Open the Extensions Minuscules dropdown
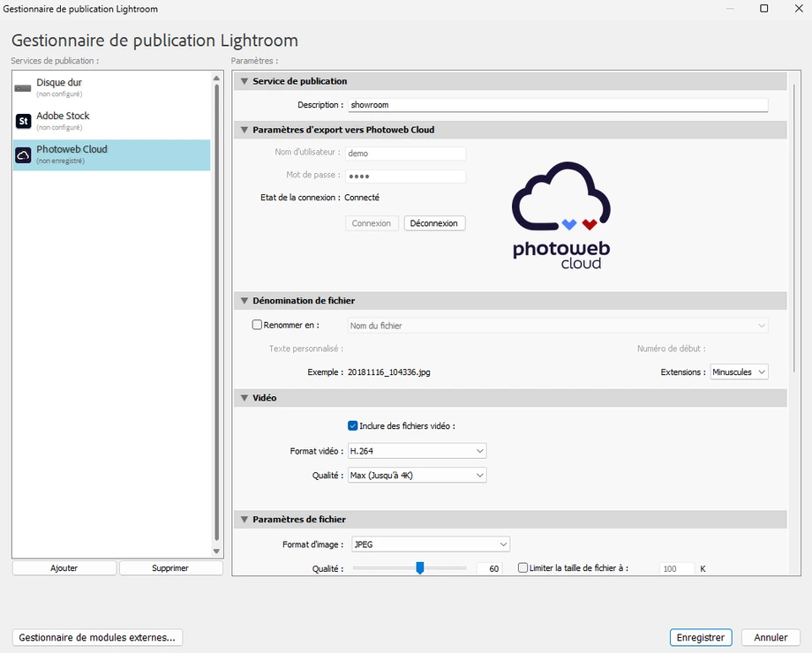Viewport: 812px width, 653px height. [x=739, y=372]
